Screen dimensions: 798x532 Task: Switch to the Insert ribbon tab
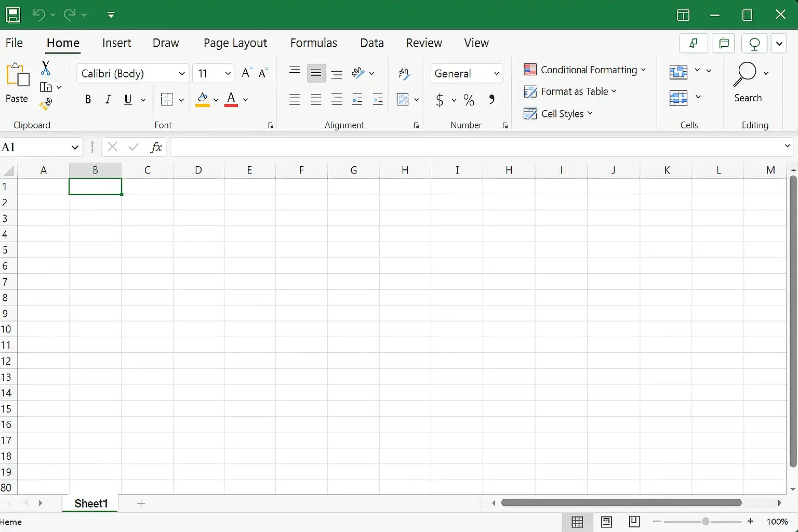pyautogui.click(x=116, y=43)
